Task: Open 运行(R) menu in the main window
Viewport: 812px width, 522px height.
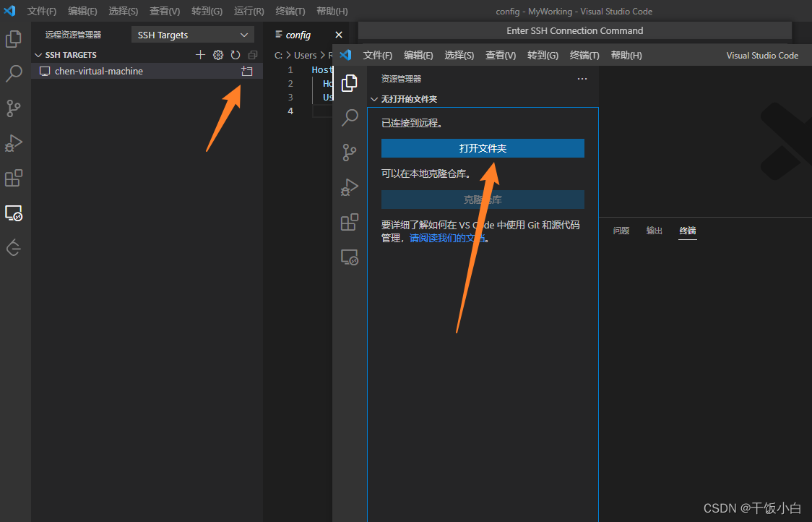Action: coord(249,11)
